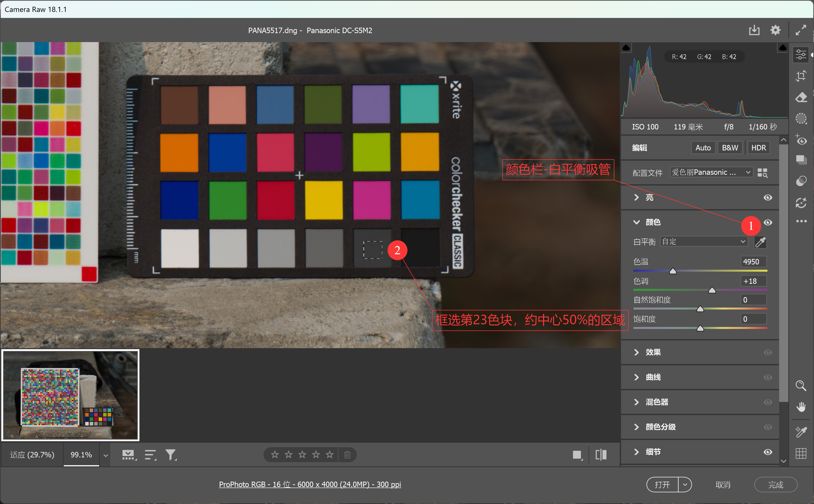Image resolution: width=814 pixels, height=504 pixels.
Task: Open the Red Eye removal tool
Action: pos(801,139)
